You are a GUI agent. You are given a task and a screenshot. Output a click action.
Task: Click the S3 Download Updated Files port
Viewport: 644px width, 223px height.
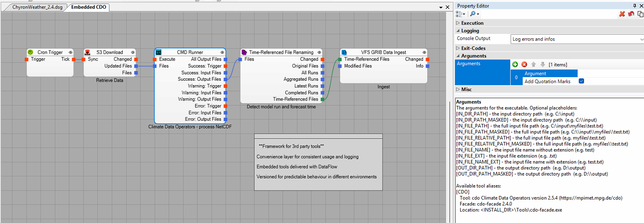[136, 66]
